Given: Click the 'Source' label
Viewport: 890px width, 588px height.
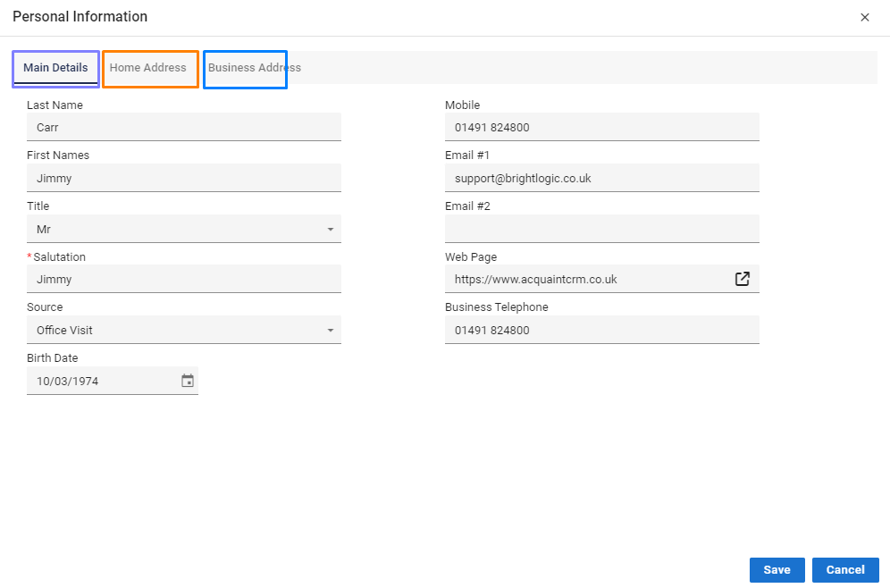Looking at the screenshot, I should tap(45, 307).
